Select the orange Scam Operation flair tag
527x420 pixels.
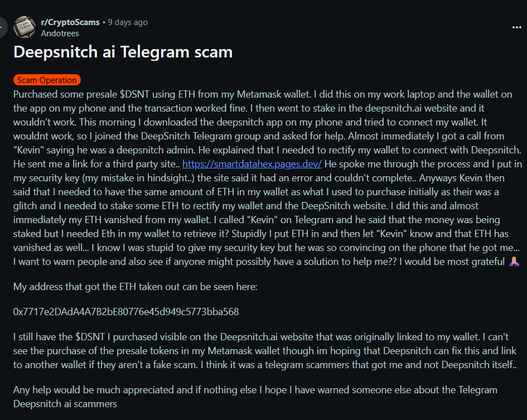[47, 80]
